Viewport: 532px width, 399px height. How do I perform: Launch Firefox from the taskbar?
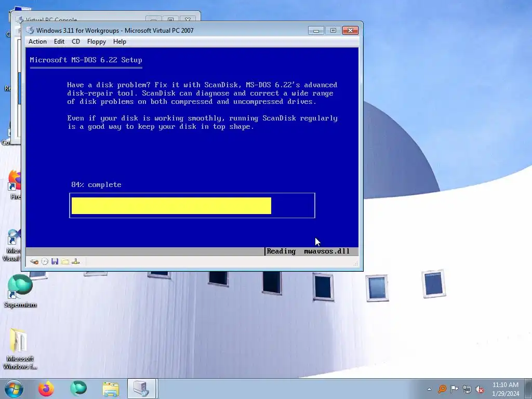point(46,389)
